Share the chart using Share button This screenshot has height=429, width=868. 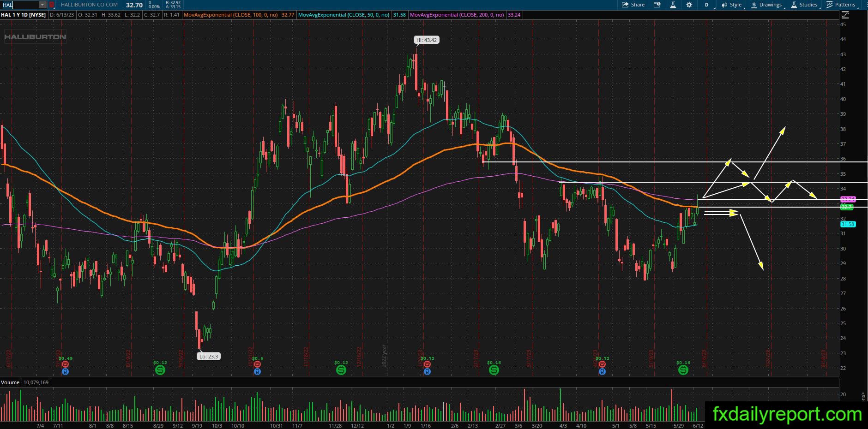(x=633, y=5)
